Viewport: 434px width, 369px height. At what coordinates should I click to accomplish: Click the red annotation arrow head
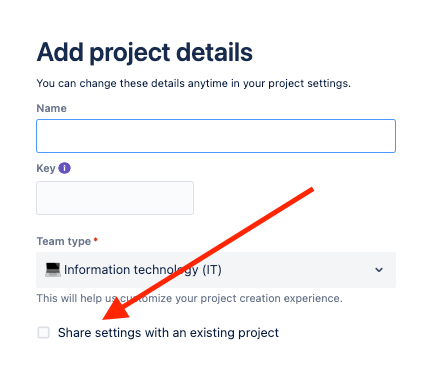(116, 309)
